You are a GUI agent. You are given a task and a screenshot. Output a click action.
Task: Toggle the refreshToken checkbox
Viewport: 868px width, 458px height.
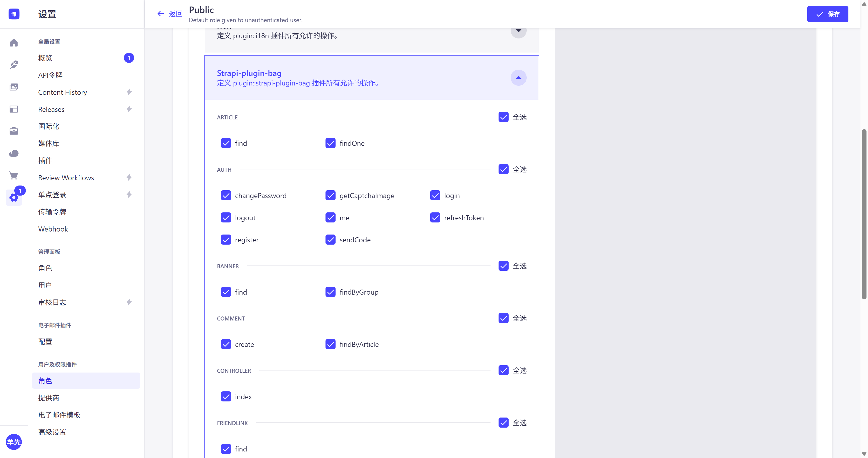435,217
